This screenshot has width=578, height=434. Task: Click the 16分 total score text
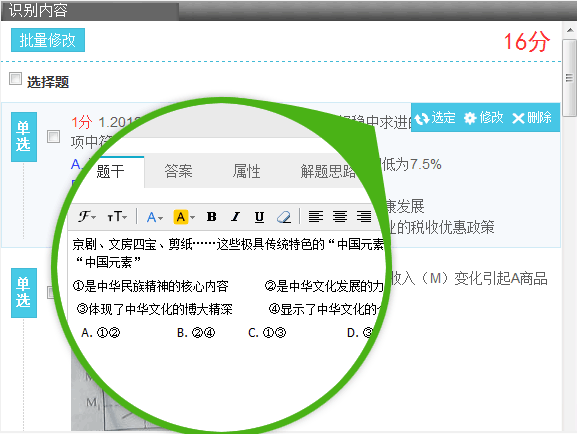click(x=526, y=41)
